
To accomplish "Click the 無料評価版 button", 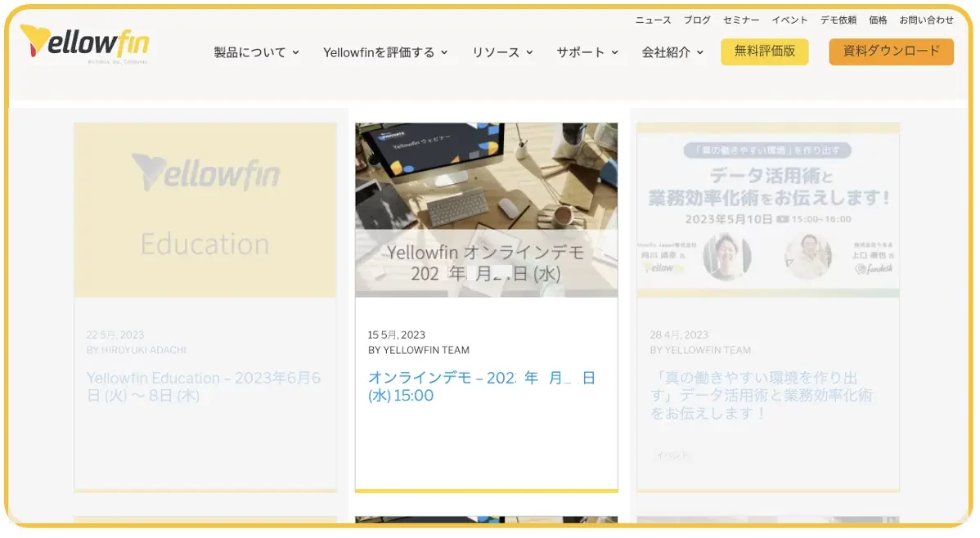I will pos(764,52).
